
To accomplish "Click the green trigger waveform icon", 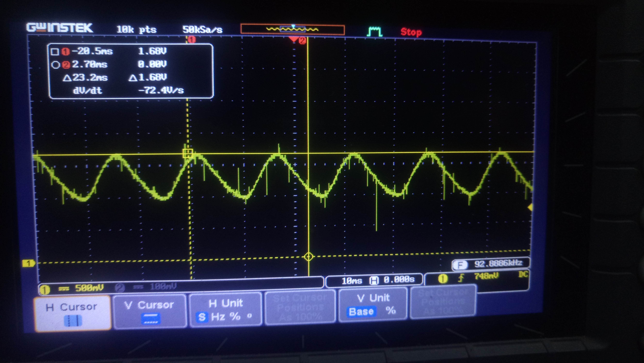I will [x=374, y=32].
